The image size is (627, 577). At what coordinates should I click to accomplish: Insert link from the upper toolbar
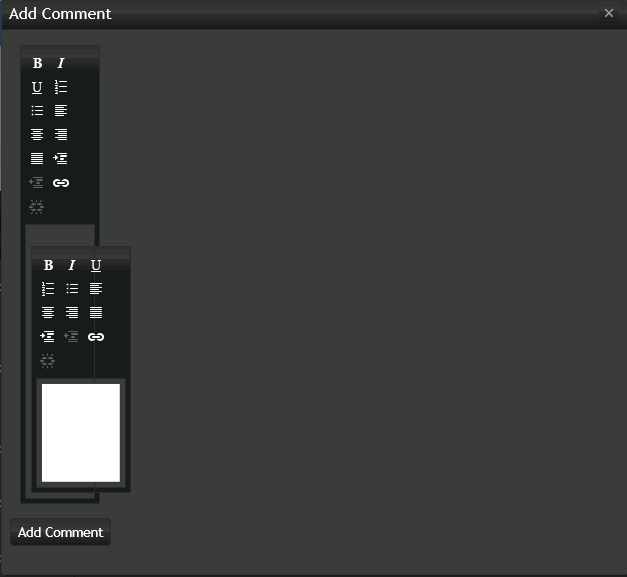coord(61,183)
